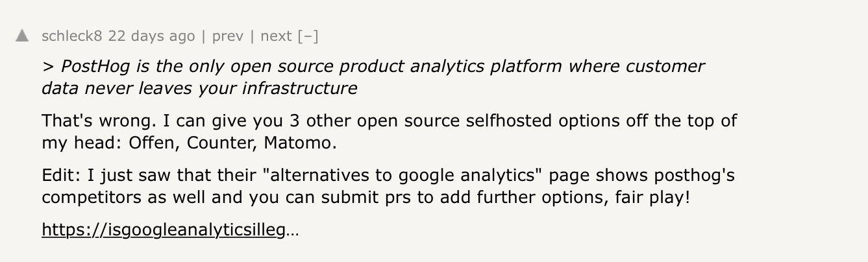The height and width of the screenshot is (262, 868).
Task: Click the word "Counter,"
Action: pos(221,142)
